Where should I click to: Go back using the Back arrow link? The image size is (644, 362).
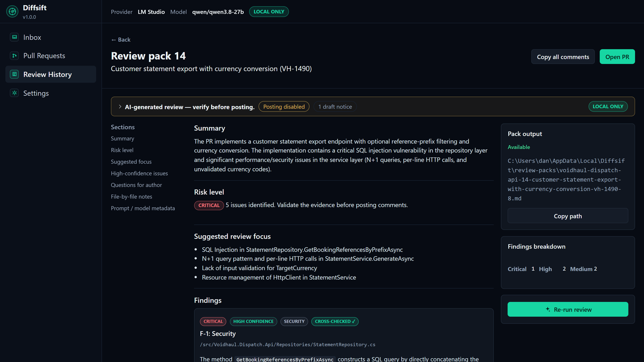[x=121, y=40]
